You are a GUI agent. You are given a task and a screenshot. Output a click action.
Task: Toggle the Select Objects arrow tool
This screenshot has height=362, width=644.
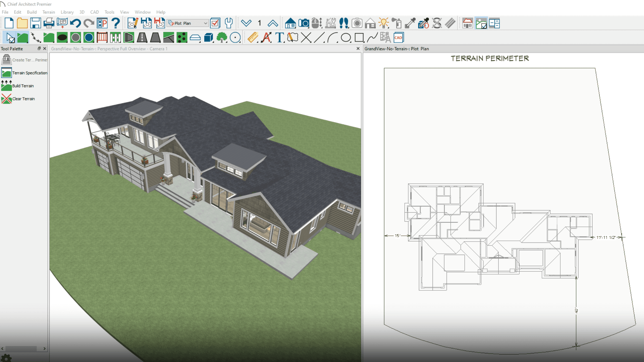pos(10,38)
